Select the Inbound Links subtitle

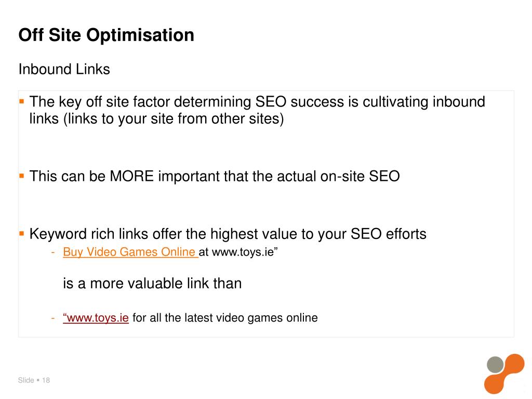(x=64, y=69)
